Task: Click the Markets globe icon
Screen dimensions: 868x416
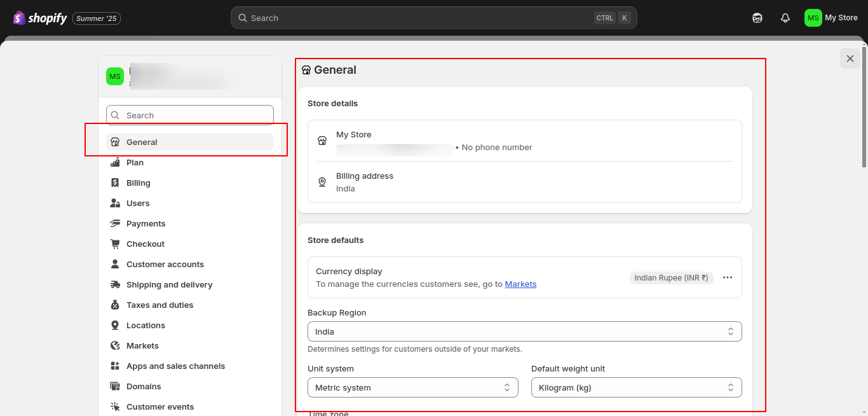Action: click(x=115, y=346)
